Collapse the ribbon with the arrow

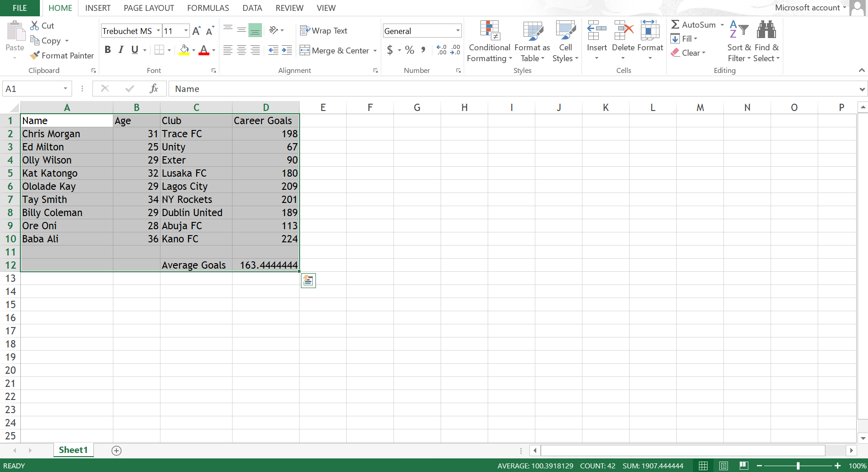tap(862, 70)
